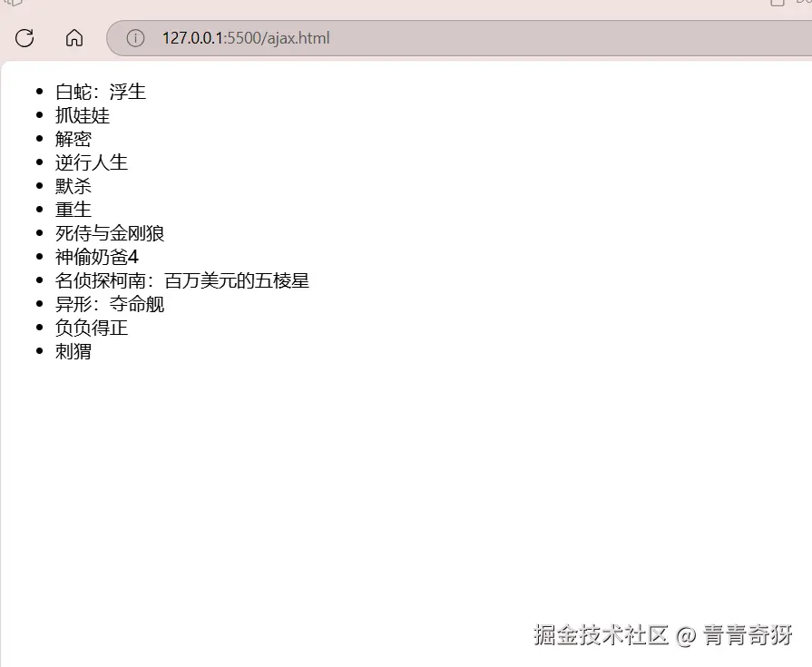The image size is (812, 667).
Task: Click the bullet before 刺猬
Action: tap(39, 350)
